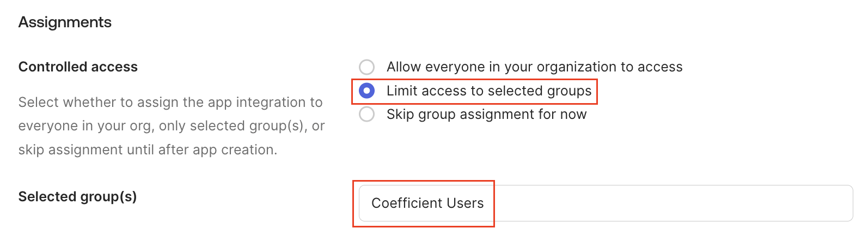The width and height of the screenshot is (868, 240).
Task: Click the radio circle beside 'Allow everyone'
Action: click(367, 67)
